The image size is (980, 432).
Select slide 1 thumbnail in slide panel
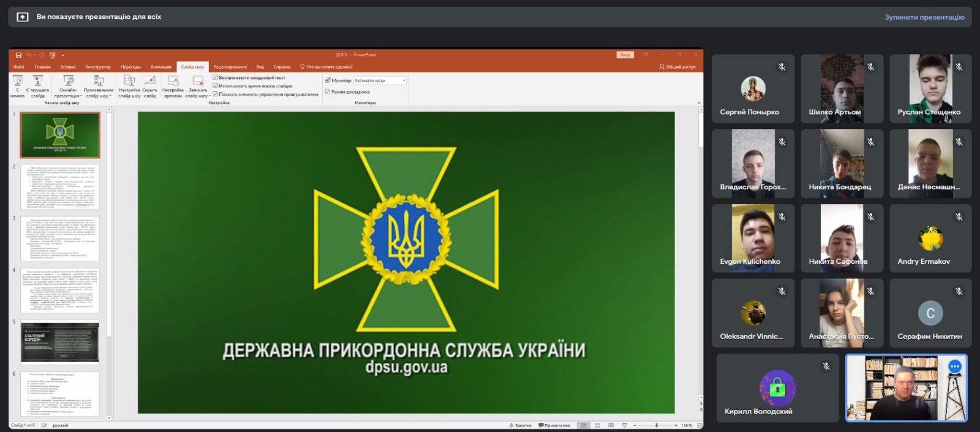60,135
